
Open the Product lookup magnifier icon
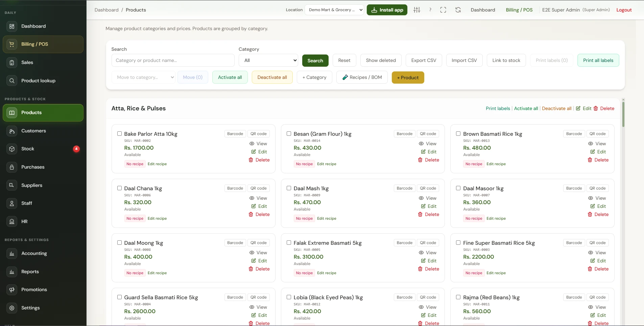[12, 81]
